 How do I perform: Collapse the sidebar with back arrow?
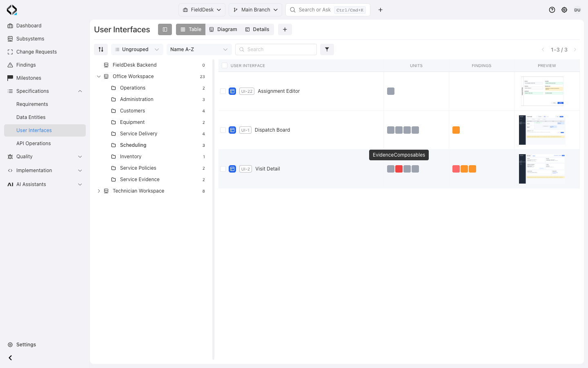coord(11,358)
